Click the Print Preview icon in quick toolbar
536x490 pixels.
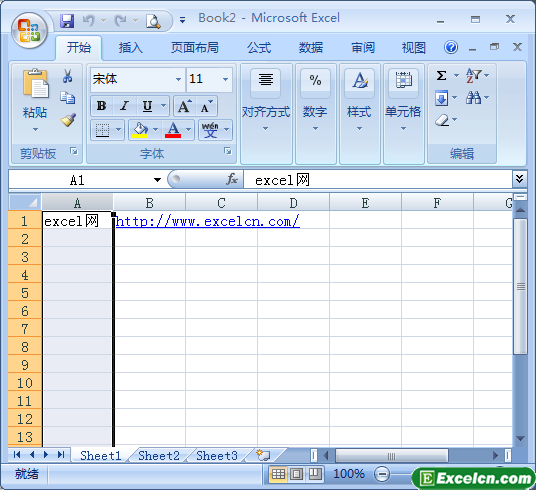coord(153,21)
